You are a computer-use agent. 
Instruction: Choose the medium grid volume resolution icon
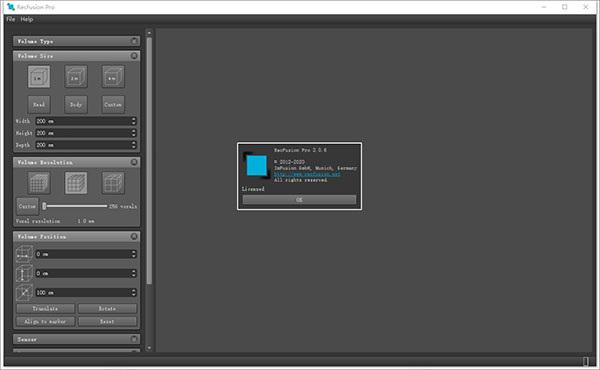click(76, 183)
